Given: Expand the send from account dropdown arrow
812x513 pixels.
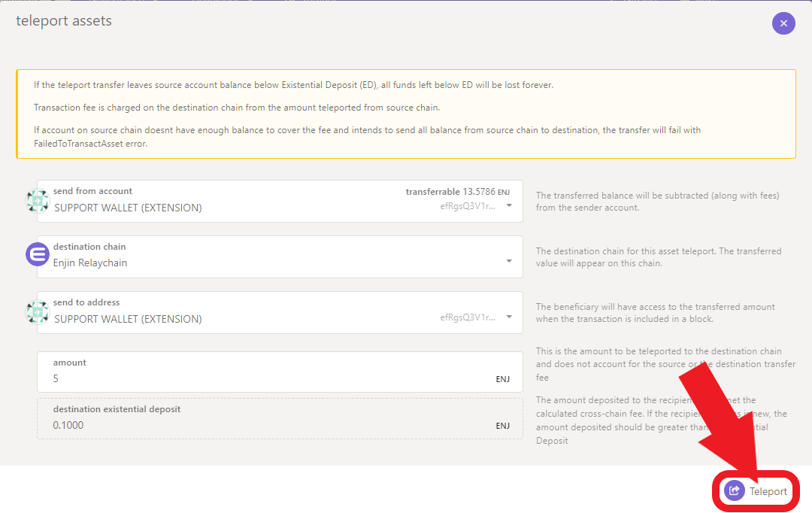Looking at the screenshot, I should coord(509,205).
